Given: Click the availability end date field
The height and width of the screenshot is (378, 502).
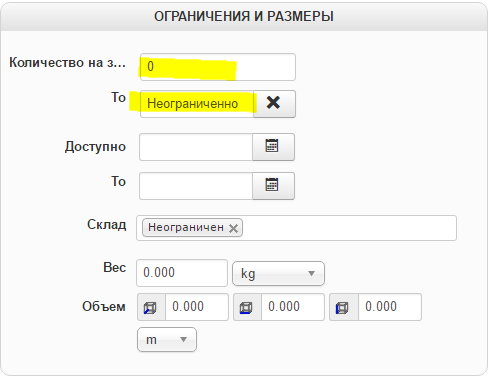Looking at the screenshot, I should [196, 186].
